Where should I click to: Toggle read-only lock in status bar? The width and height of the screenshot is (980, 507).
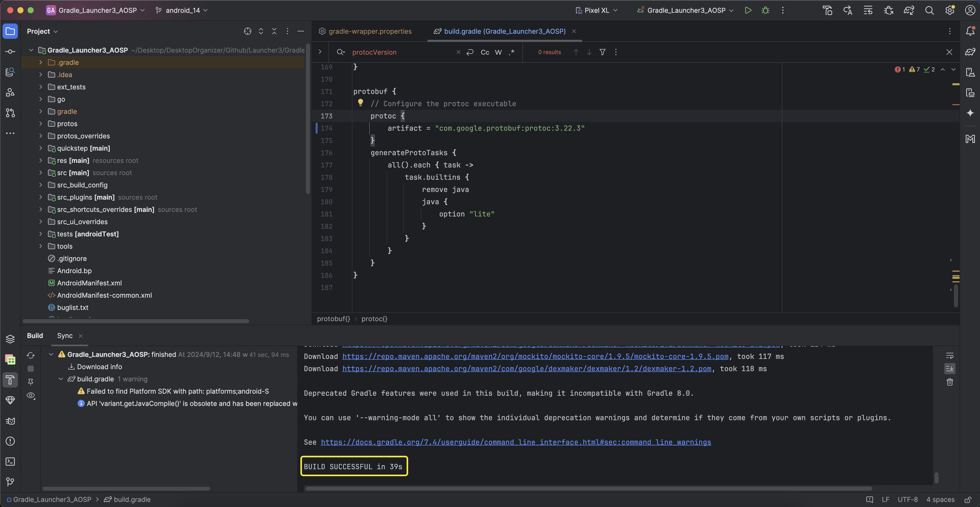968,499
